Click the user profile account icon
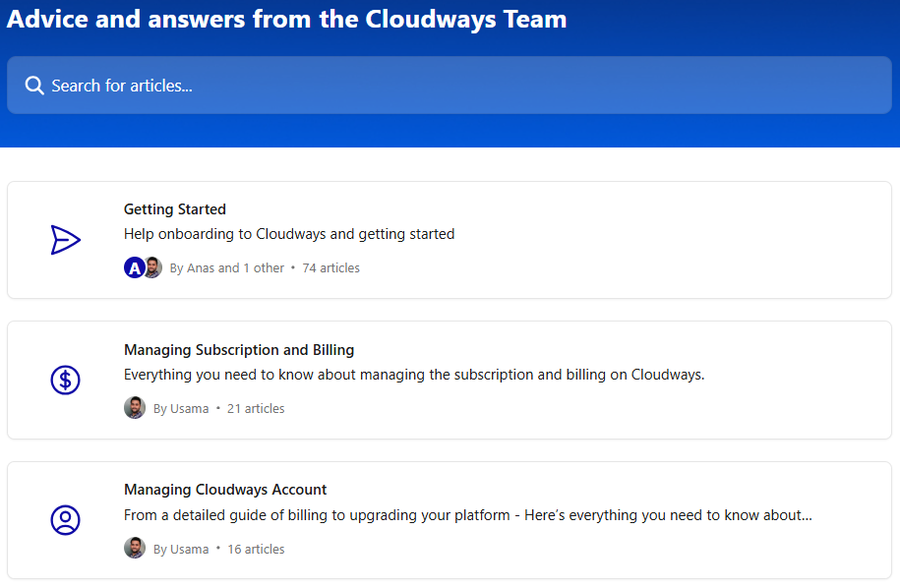The width and height of the screenshot is (900, 588). [66, 520]
